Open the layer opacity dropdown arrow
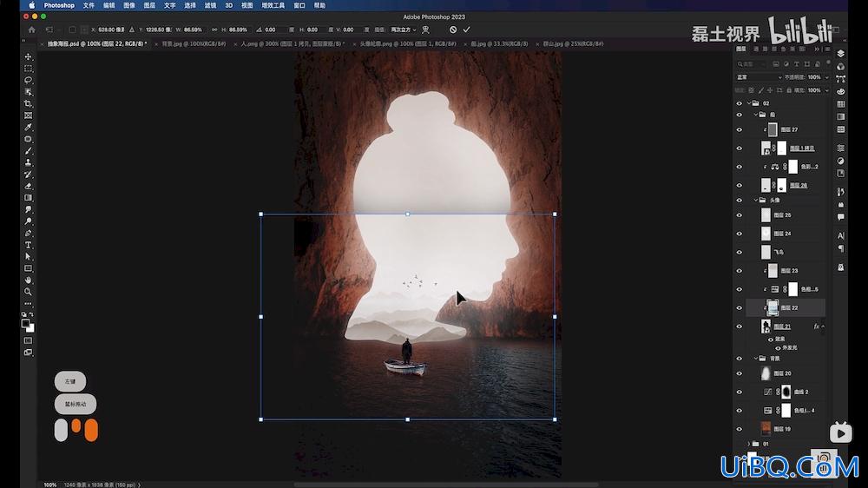The width and height of the screenshot is (868, 488). [826, 77]
